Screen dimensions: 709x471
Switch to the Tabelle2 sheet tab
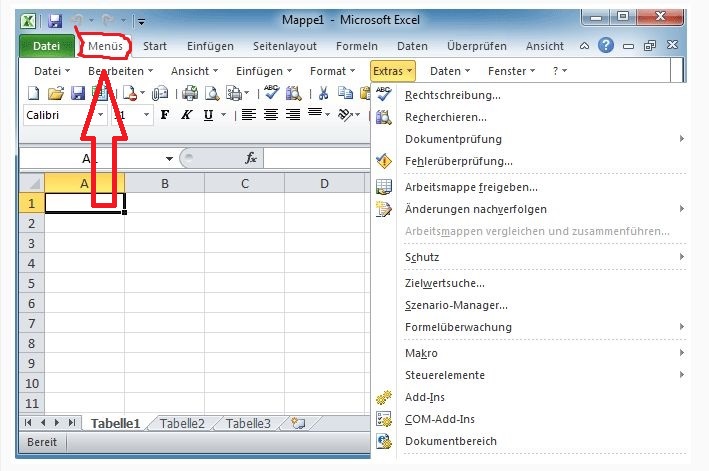point(182,424)
